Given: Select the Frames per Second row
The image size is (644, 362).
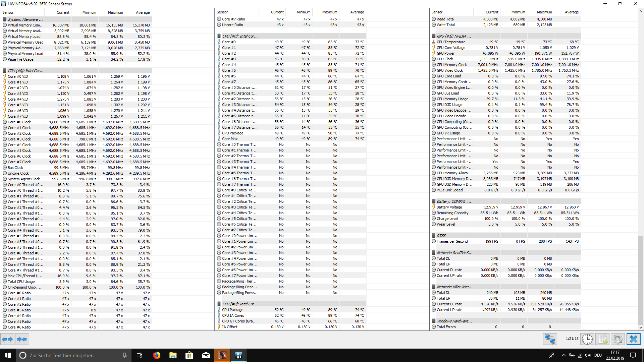Looking at the screenshot, I should coord(452,241).
